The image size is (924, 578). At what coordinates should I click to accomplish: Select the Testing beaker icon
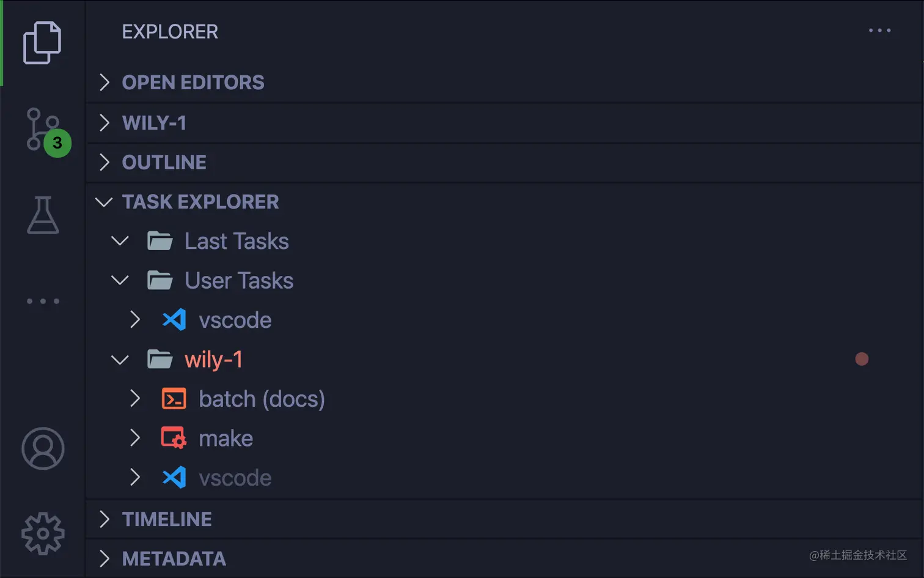(43, 215)
